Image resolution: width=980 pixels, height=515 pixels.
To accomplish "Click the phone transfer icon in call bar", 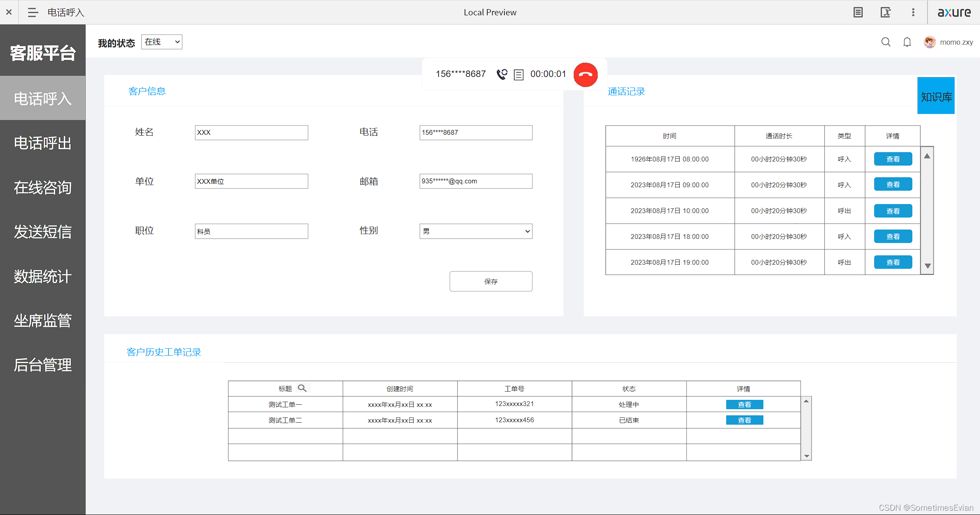I will pyautogui.click(x=502, y=74).
